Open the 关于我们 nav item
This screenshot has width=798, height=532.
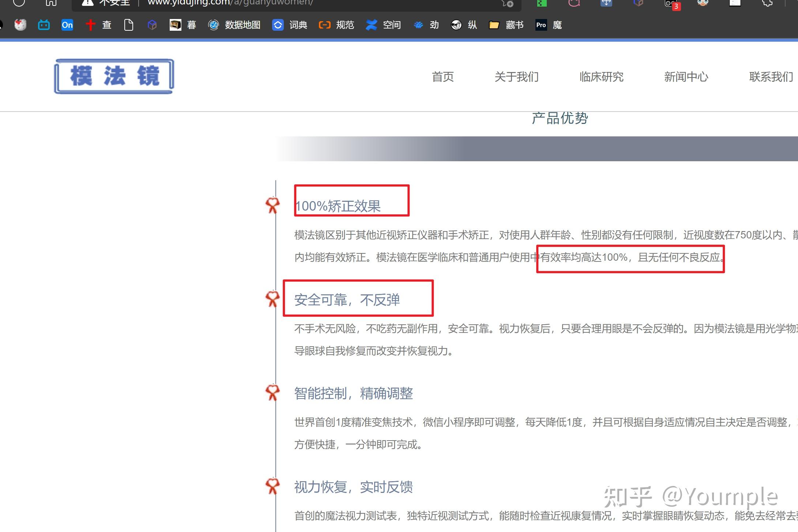pyautogui.click(x=517, y=77)
